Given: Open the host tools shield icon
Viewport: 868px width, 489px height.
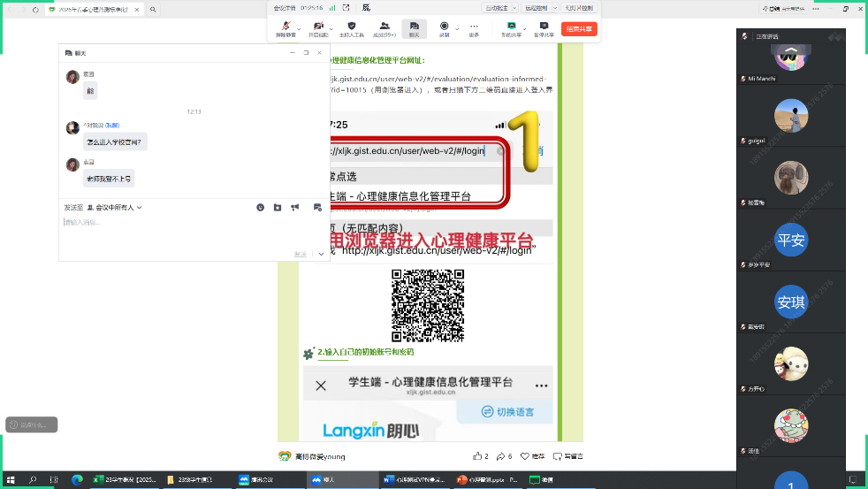Looking at the screenshot, I should 352,27.
